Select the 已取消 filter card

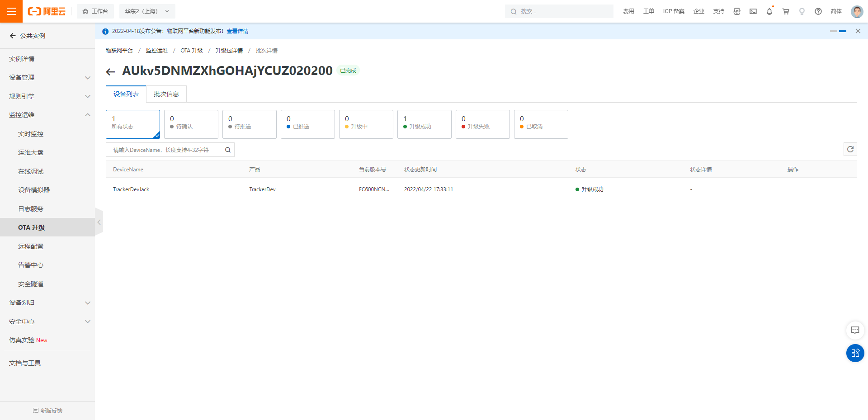coord(541,124)
